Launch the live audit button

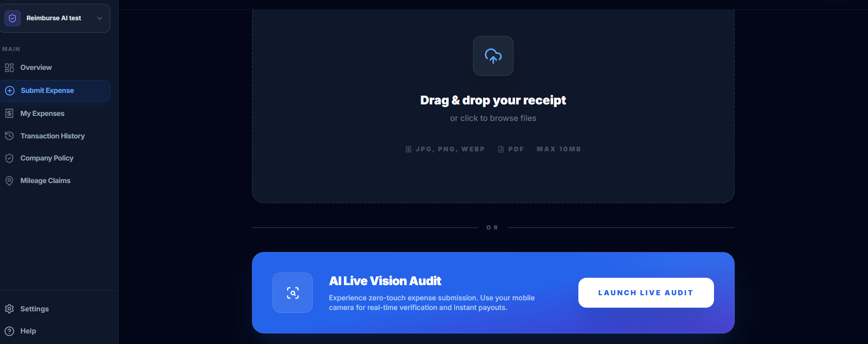tap(646, 292)
